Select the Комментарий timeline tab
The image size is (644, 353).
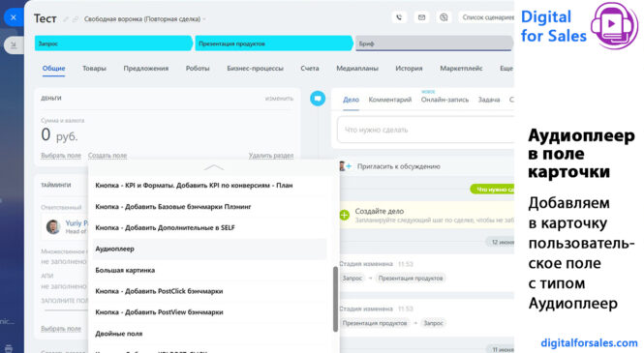389,100
